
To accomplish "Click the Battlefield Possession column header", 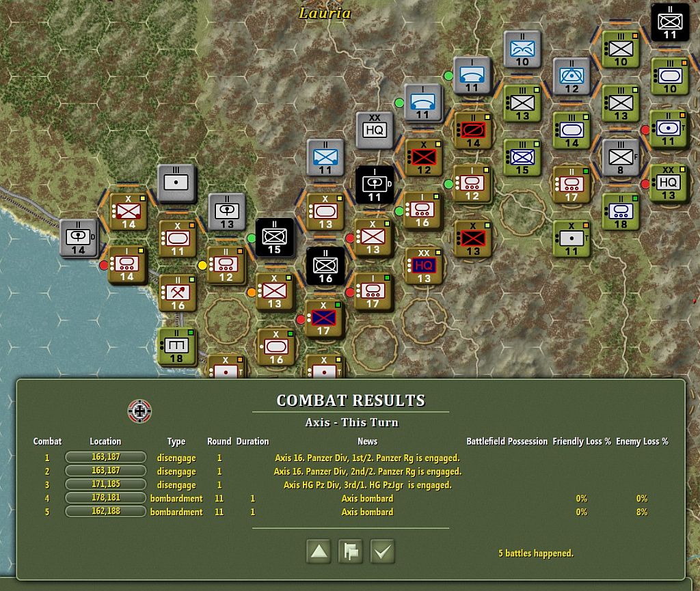I will pos(507,441).
